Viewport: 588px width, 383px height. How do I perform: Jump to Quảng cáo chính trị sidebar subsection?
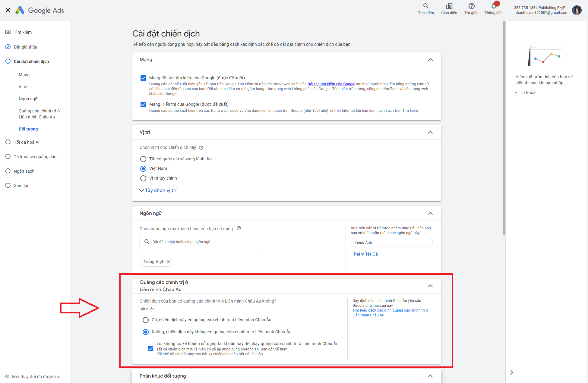tap(39, 114)
